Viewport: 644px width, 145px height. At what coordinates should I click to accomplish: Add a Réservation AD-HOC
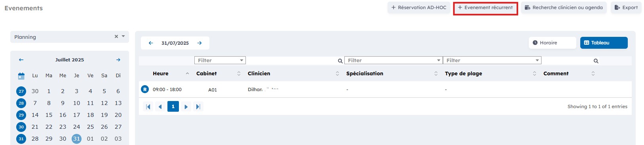pos(419,8)
